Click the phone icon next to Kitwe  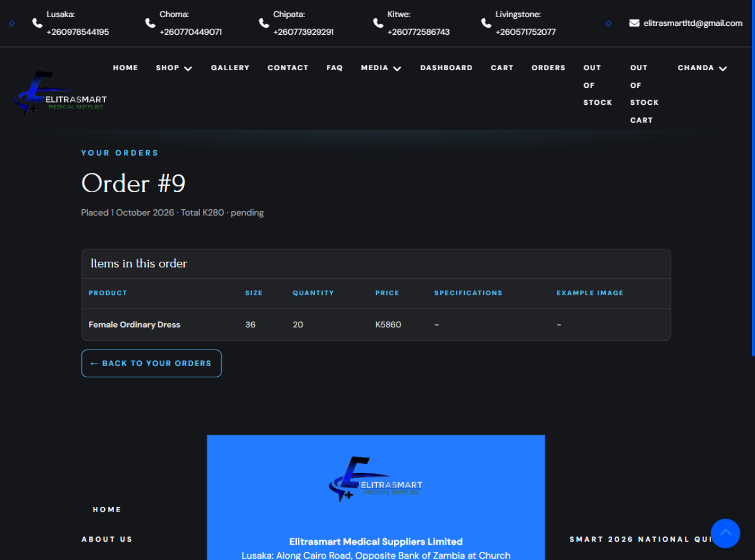pos(378,23)
